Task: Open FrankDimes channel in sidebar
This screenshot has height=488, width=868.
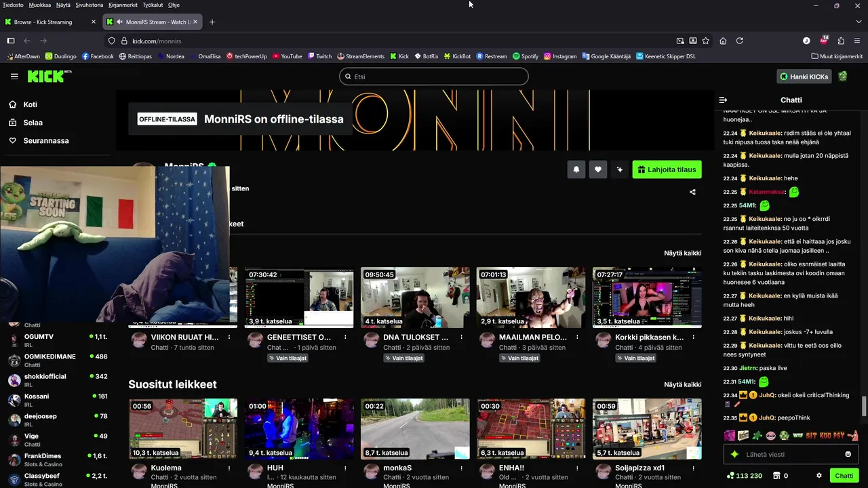Action: click(58, 460)
